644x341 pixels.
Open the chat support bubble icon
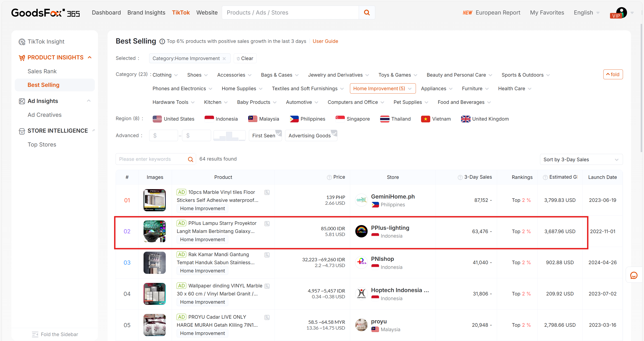(634, 275)
